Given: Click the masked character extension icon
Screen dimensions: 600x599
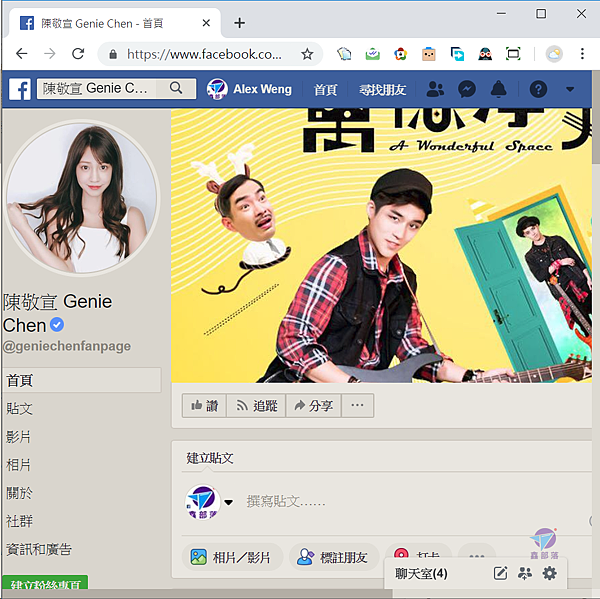Looking at the screenshot, I should (485, 54).
